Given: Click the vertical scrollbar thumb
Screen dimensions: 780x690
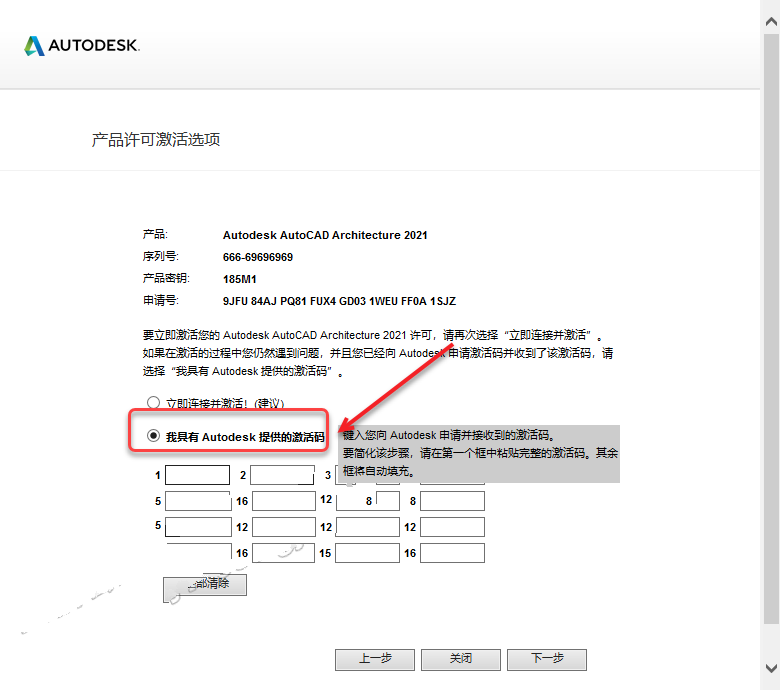Looking at the screenshot, I should 771,328.
